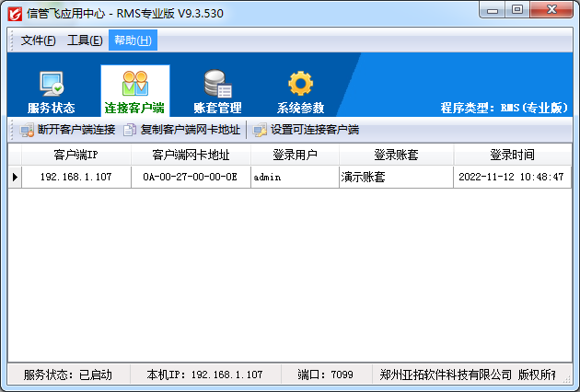Open 系统参数 gear icon
The height and width of the screenshot is (392, 580).
tap(300, 85)
